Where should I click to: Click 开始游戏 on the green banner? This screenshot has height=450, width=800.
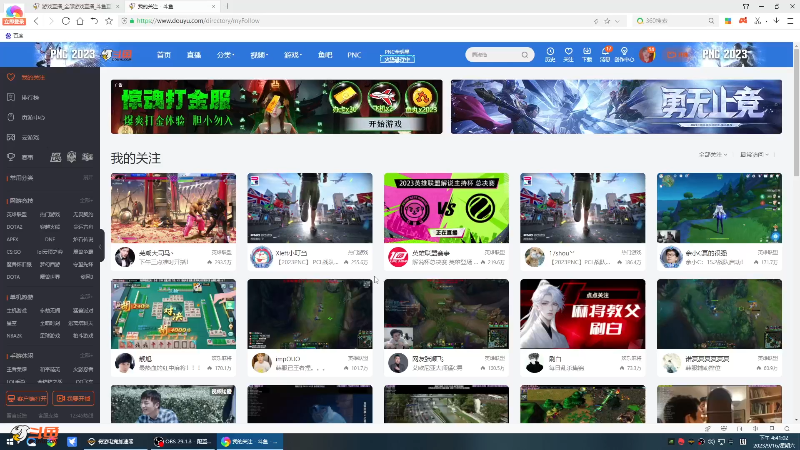click(x=385, y=124)
